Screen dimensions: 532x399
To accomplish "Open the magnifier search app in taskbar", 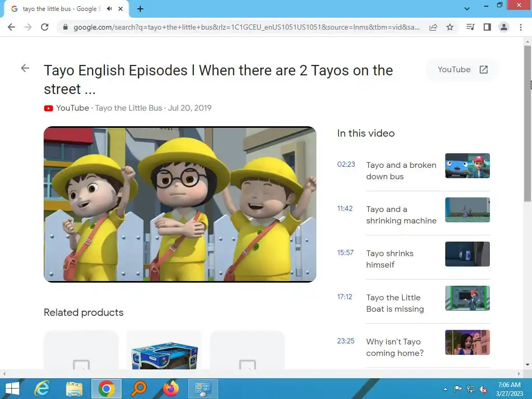I will (x=139, y=389).
